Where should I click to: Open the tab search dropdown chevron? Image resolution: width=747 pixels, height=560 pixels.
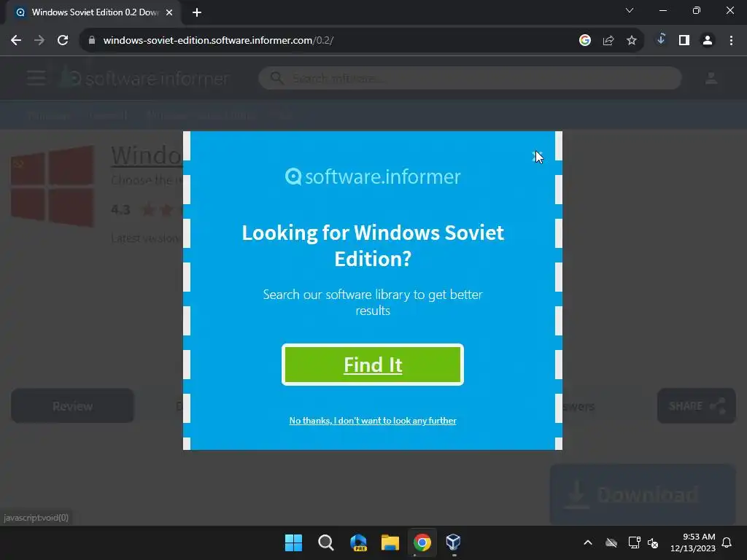(630, 10)
